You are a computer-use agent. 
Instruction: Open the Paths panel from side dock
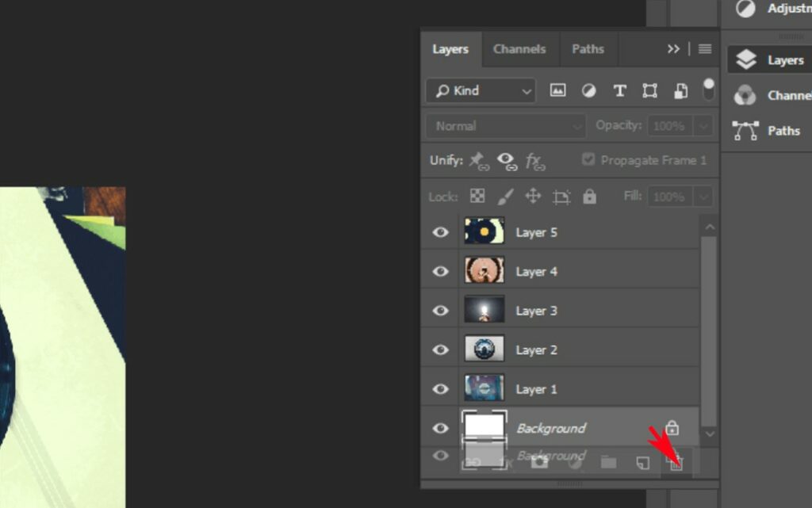[x=768, y=131]
